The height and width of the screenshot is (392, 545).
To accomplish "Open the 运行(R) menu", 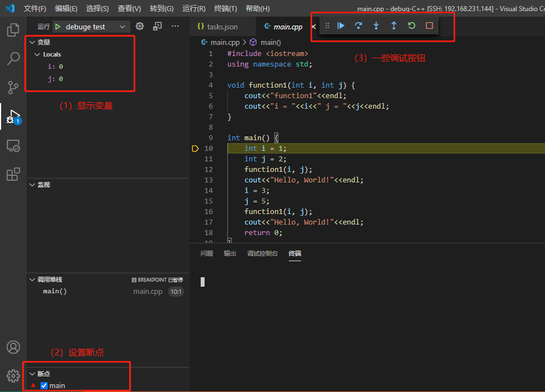I will [x=194, y=8].
